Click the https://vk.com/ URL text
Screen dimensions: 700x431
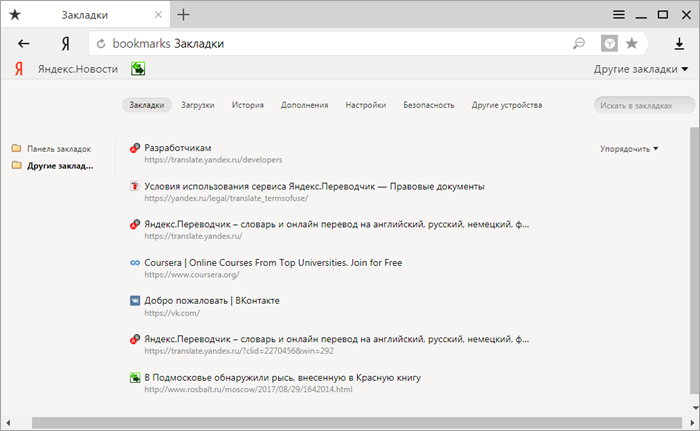pos(172,313)
